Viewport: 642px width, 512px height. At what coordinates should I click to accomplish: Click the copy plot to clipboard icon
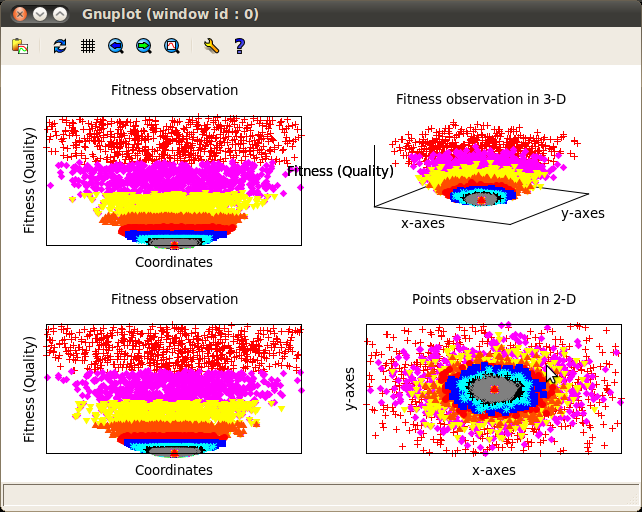[x=21, y=46]
